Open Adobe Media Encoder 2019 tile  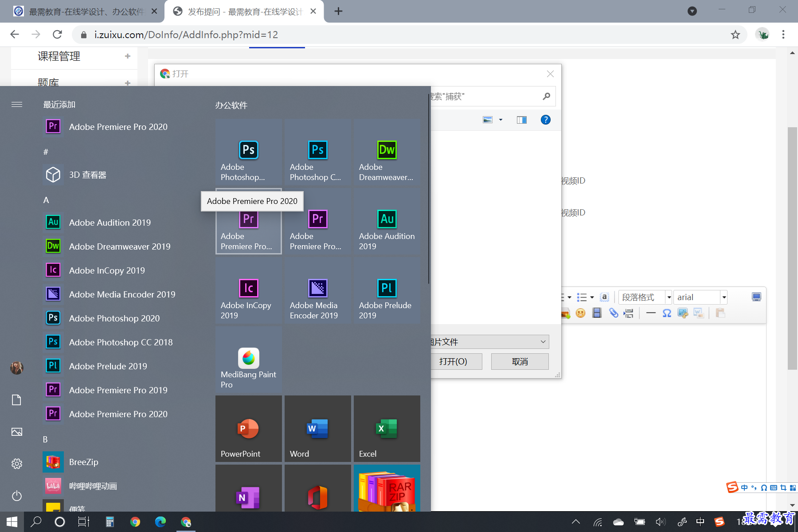point(318,290)
